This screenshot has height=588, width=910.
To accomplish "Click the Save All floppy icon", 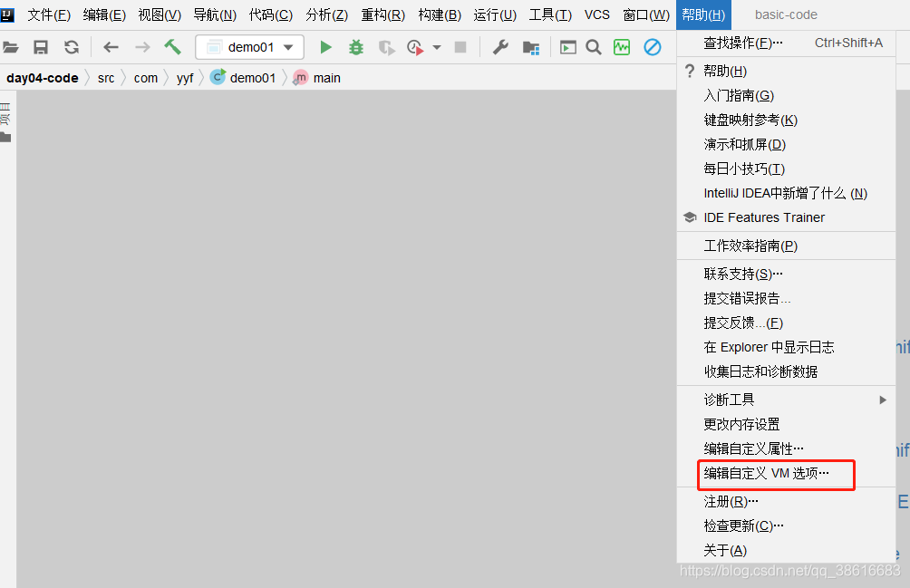I will click(x=41, y=47).
